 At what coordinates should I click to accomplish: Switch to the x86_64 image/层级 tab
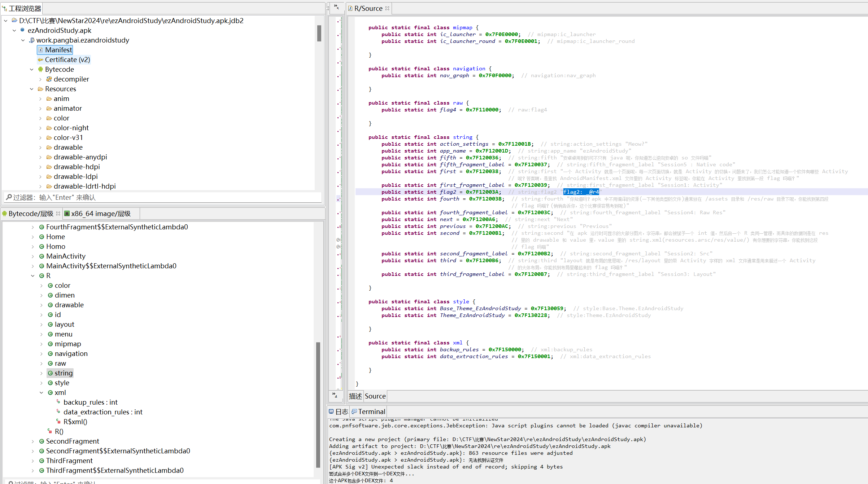[101, 214]
